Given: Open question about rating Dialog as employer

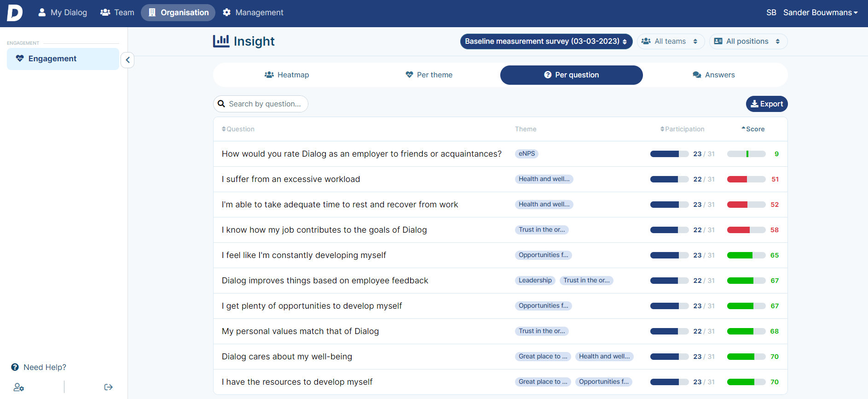Looking at the screenshot, I should pyautogui.click(x=500, y=154).
